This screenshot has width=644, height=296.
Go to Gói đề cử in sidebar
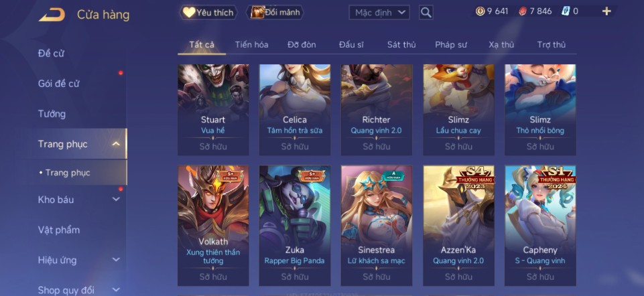[58, 84]
